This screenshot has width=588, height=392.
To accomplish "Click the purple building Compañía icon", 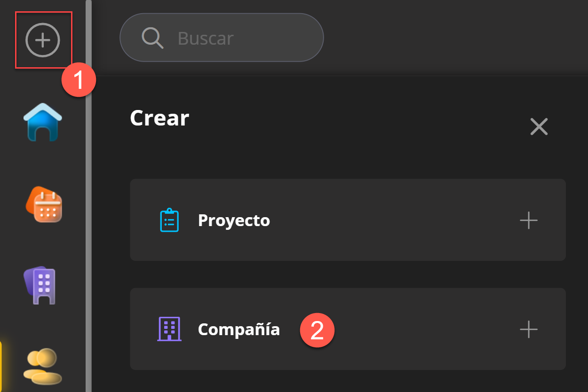I will 169,329.
